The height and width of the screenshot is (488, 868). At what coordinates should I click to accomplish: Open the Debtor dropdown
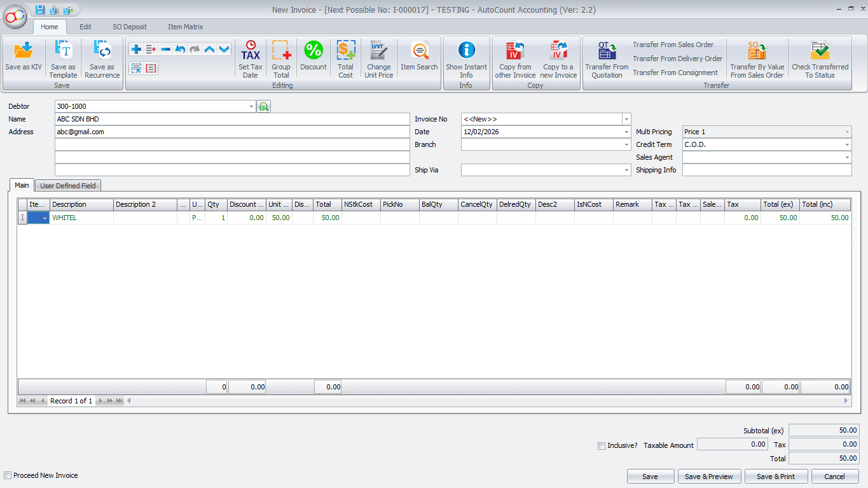[252, 106]
